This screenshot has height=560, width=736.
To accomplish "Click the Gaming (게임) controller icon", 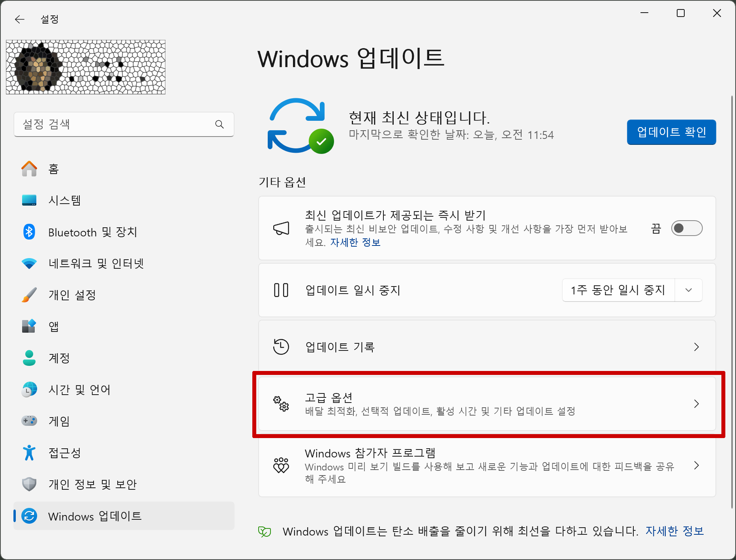I will [x=29, y=421].
